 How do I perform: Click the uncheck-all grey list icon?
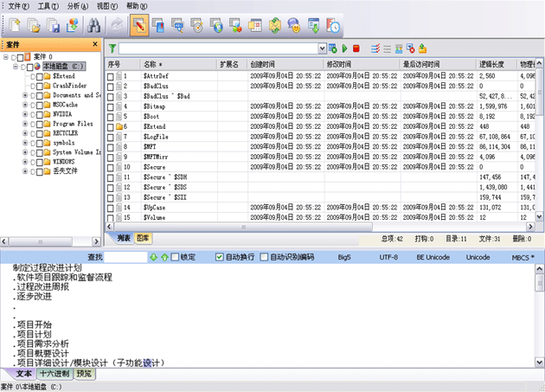coord(388,48)
